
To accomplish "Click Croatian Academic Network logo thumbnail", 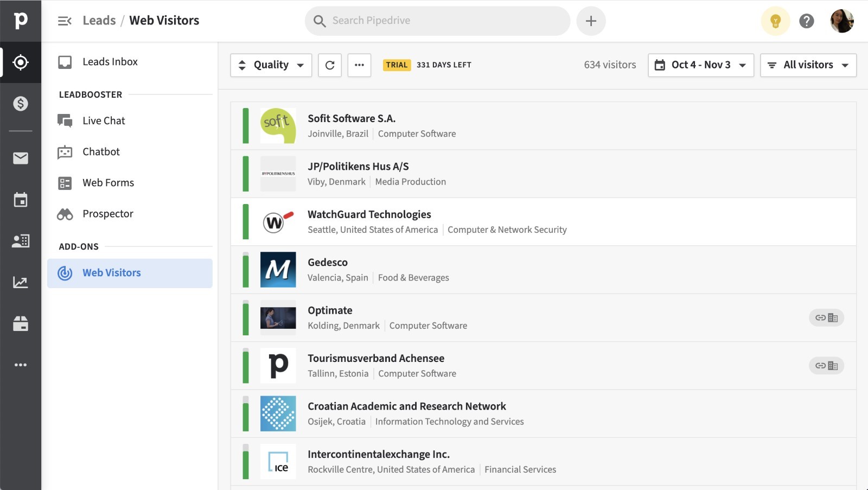I will [x=278, y=413].
